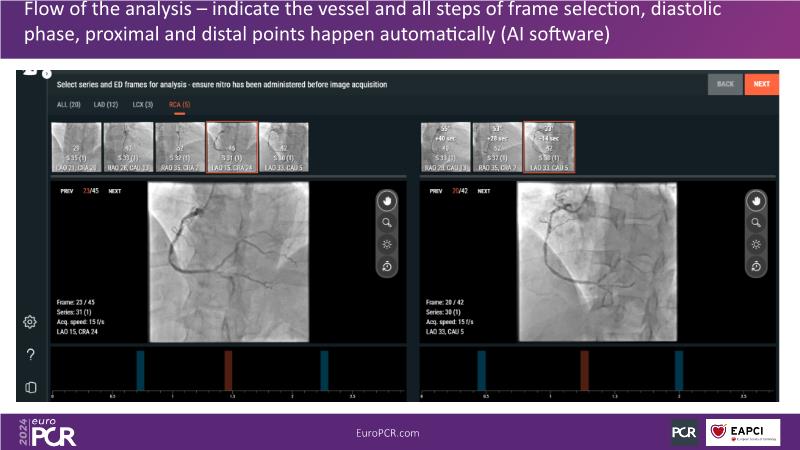Screen dimensions: 800x450
Task: Go to PREV frame in left viewer
Action: (67, 190)
